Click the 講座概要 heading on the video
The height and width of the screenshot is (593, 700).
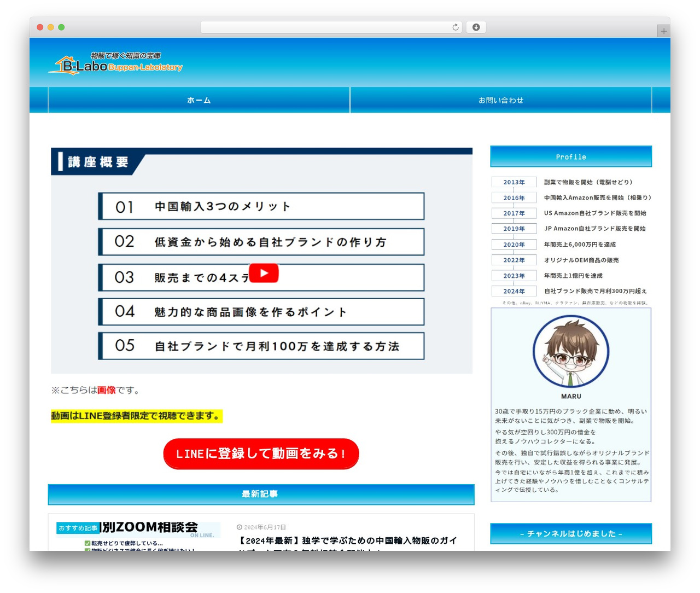pyautogui.click(x=98, y=162)
